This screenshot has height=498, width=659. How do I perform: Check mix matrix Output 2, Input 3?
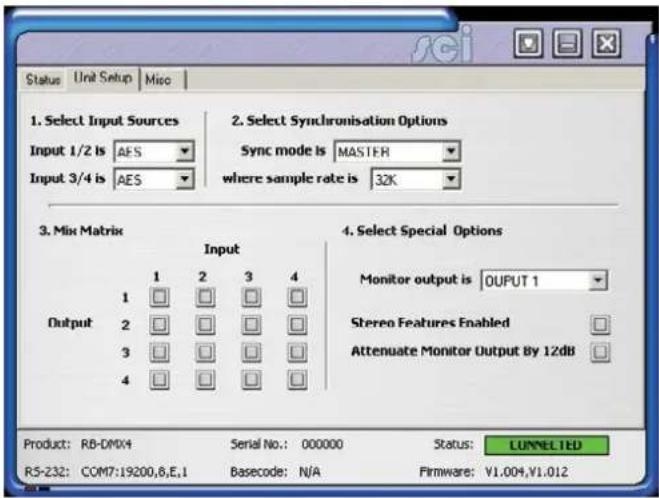(251, 324)
